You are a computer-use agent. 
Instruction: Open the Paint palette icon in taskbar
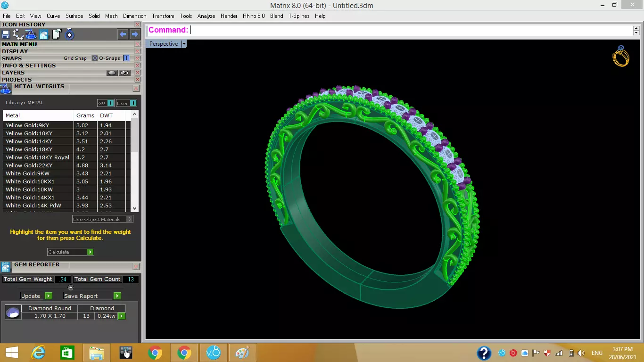pos(242,353)
